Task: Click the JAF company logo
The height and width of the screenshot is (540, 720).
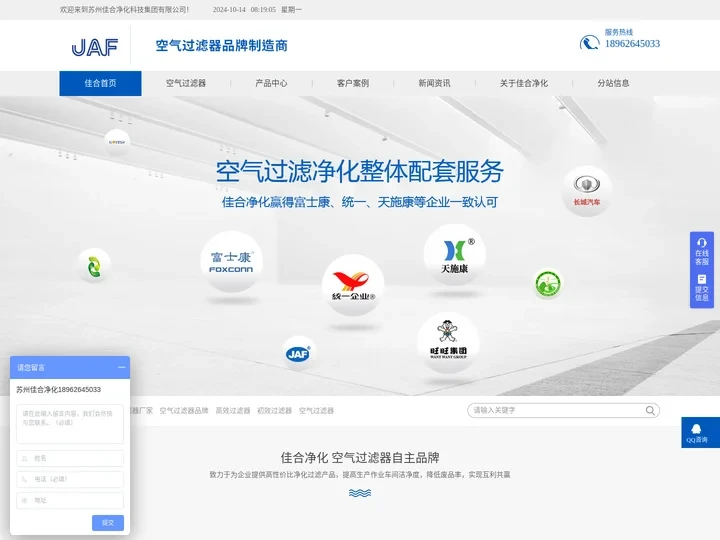Action: point(95,47)
